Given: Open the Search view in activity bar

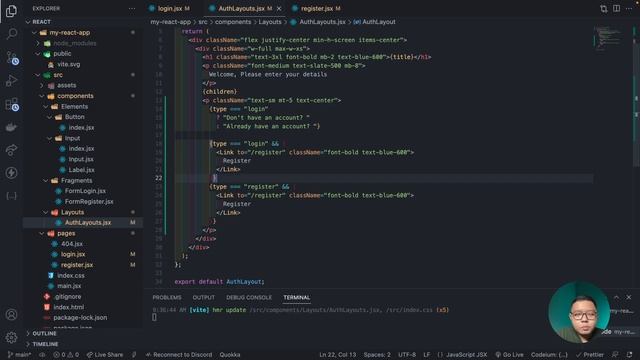Looking at the screenshot, I should pyautogui.click(x=11, y=33).
